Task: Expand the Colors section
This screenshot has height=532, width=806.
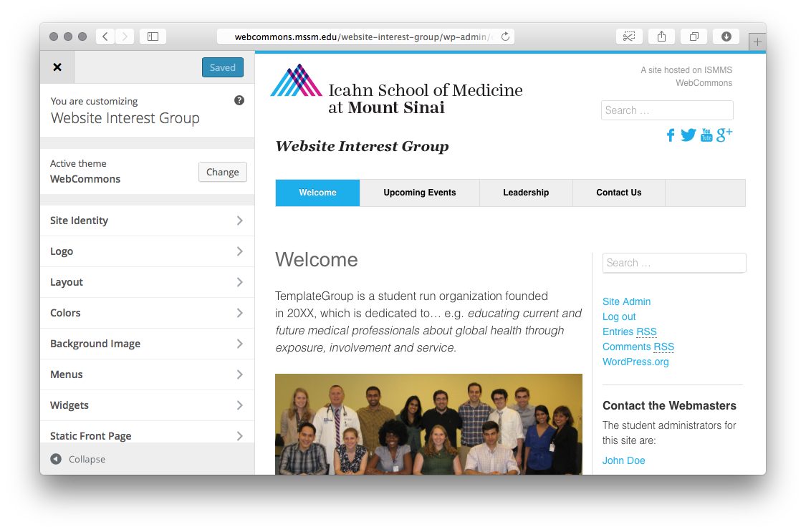Action: (147, 313)
